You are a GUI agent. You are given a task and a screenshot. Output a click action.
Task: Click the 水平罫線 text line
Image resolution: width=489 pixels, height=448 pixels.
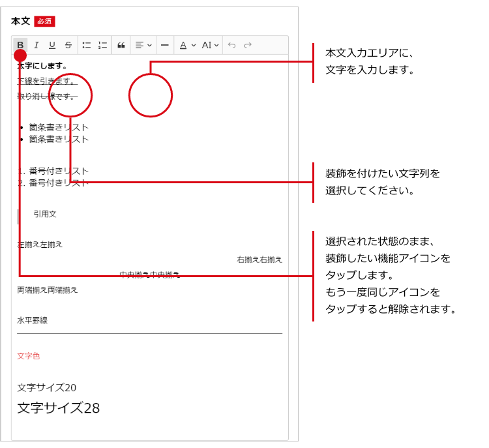(x=33, y=320)
